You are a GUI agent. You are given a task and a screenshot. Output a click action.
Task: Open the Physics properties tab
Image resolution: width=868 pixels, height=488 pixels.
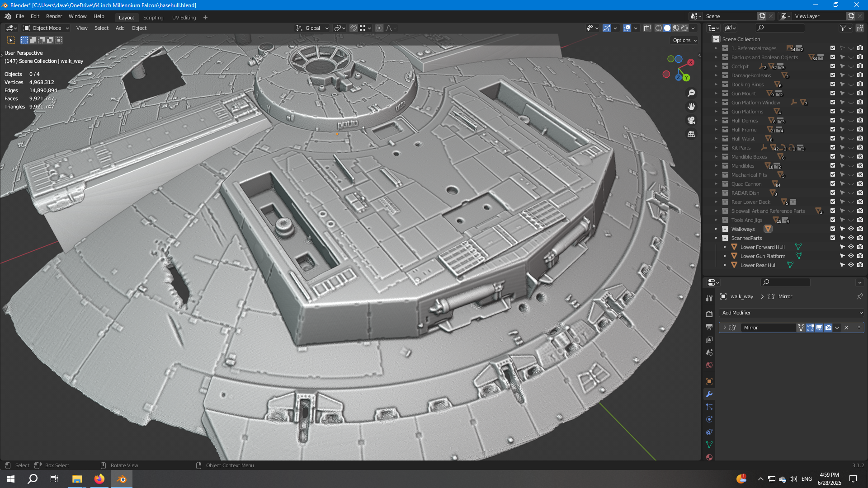click(x=709, y=419)
